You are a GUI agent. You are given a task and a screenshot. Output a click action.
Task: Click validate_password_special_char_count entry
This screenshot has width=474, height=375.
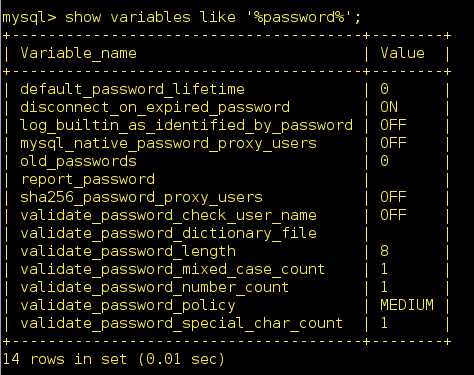182,323
